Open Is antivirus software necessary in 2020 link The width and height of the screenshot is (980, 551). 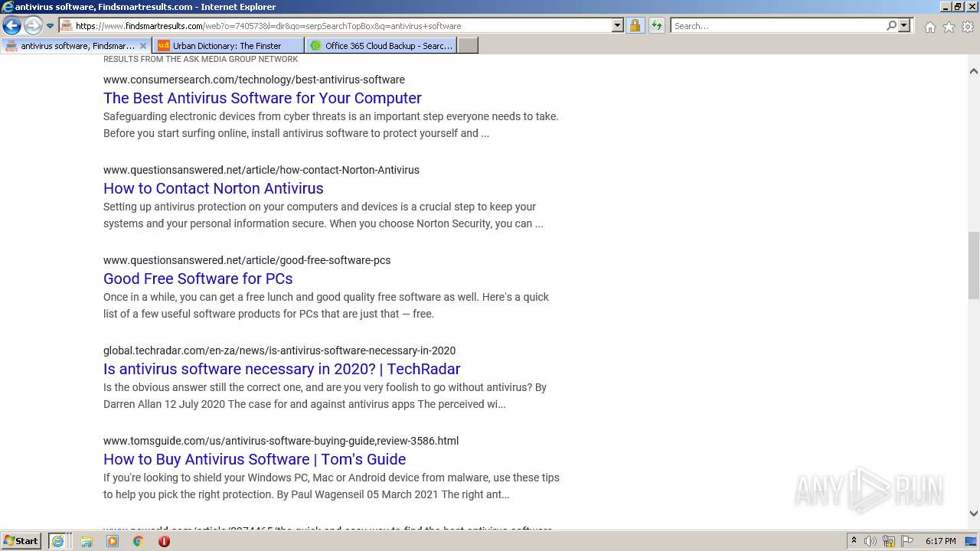[282, 369]
